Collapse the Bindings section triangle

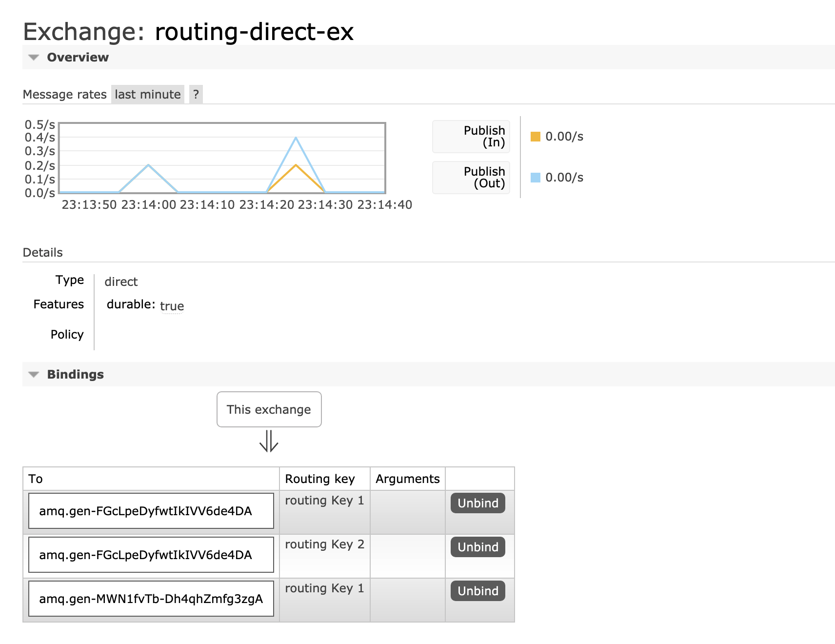click(34, 375)
